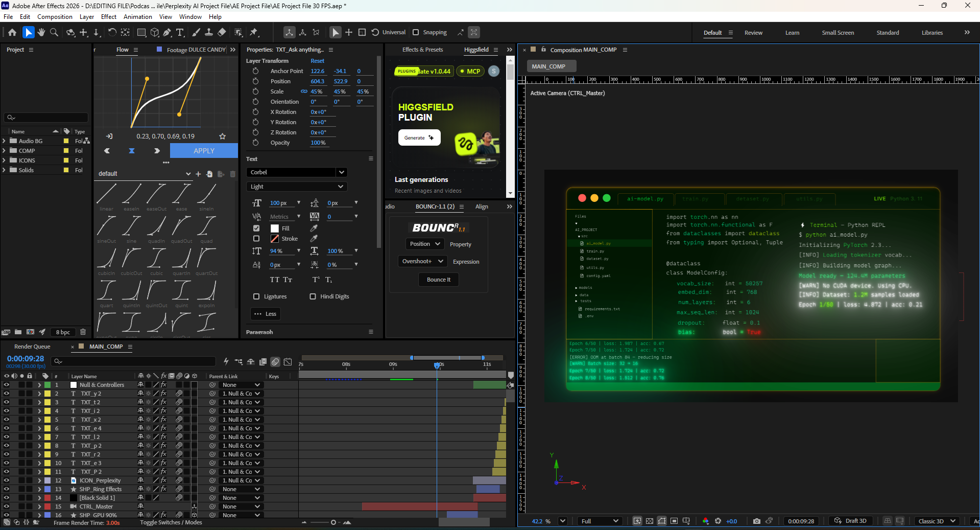The image size is (980, 530).
Task: Switch to the Review workspace
Action: pos(753,33)
